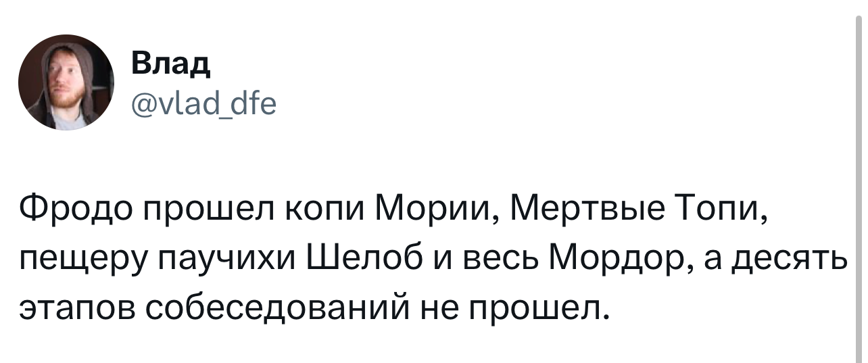Image resolution: width=868 pixels, height=363 pixels.
Task: Open Влад's profile avatar photo
Action: point(66,82)
